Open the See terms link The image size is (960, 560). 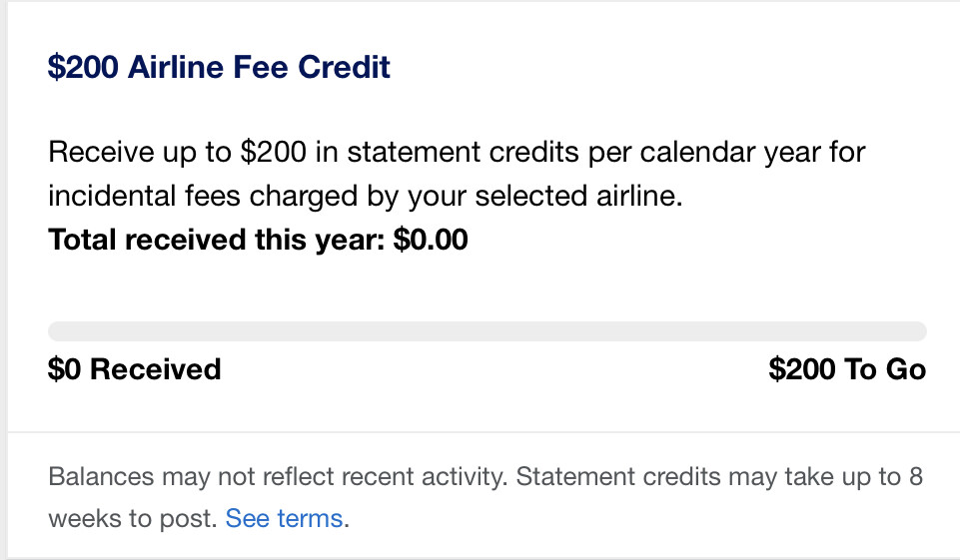[x=284, y=518]
